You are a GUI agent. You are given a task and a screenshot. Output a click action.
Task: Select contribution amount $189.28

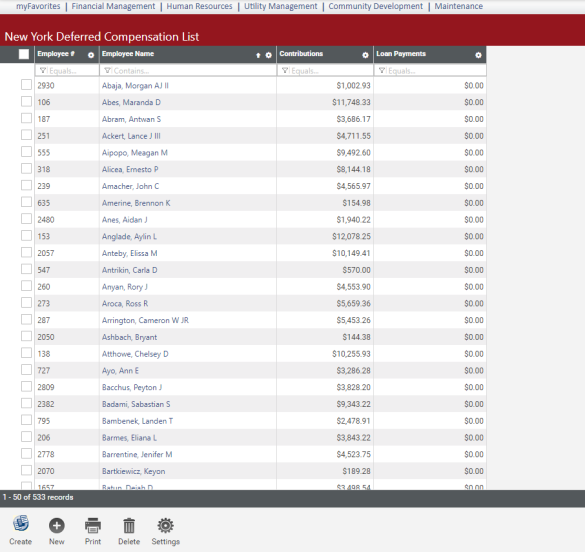357,471
